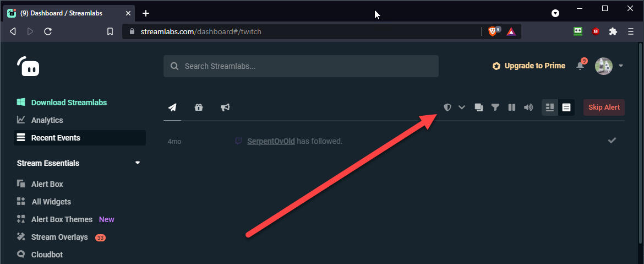Mark the follow event as read with checkmark

(x=612, y=141)
